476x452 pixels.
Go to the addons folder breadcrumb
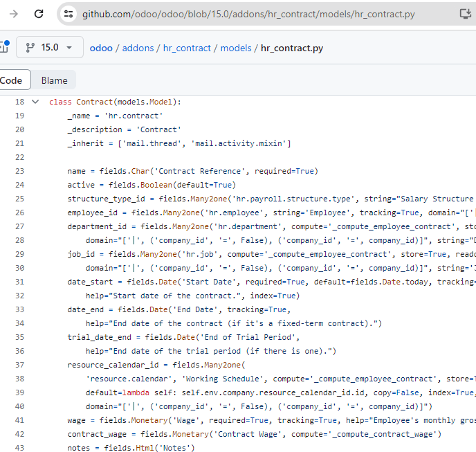coord(138,48)
